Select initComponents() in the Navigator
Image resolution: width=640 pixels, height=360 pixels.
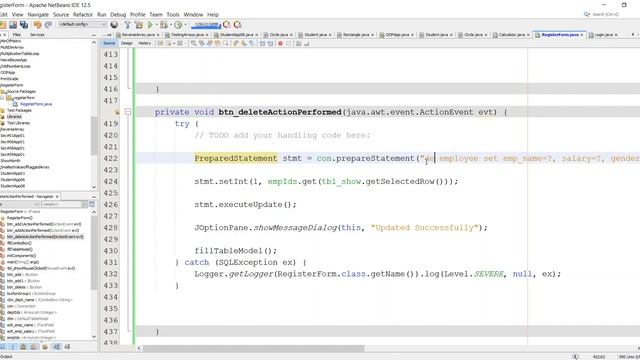pyautogui.click(x=21, y=256)
